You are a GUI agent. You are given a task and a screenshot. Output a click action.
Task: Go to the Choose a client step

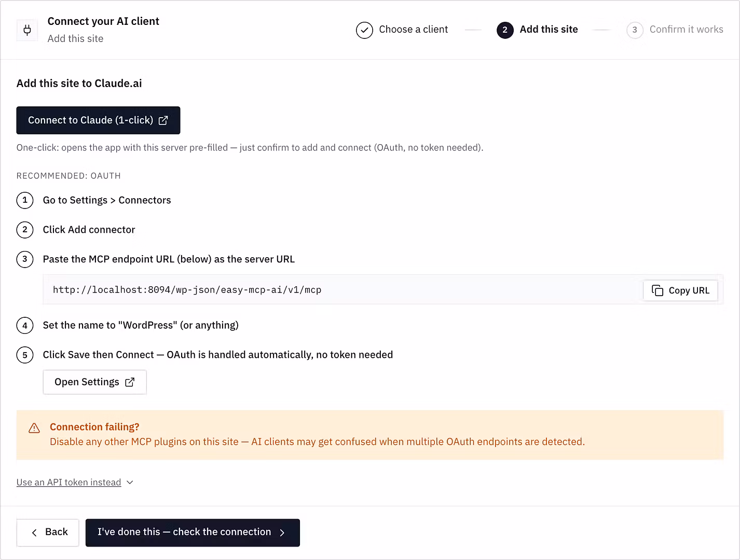[x=402, y=30]
